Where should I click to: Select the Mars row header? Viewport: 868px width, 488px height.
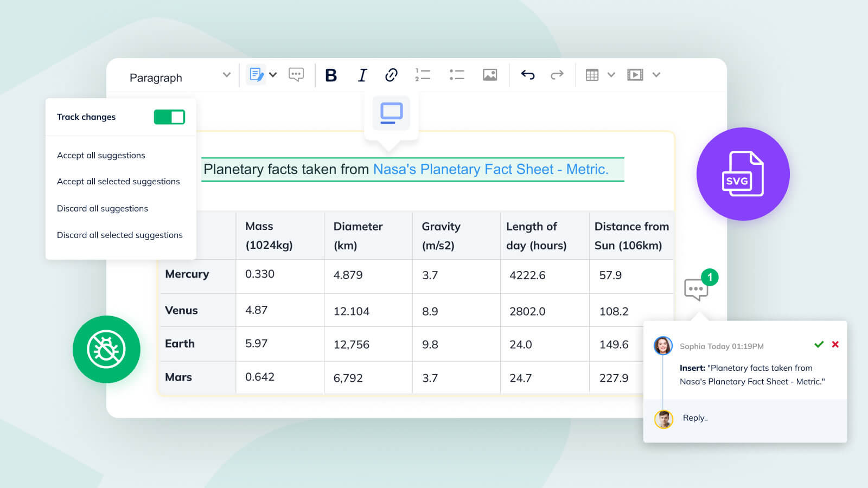[198, 377]
